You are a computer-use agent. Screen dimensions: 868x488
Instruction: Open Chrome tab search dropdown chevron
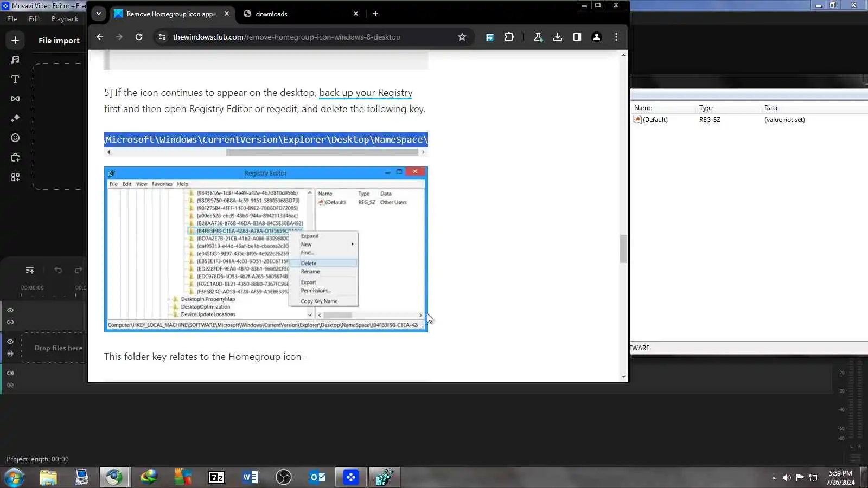pos(99,14)
